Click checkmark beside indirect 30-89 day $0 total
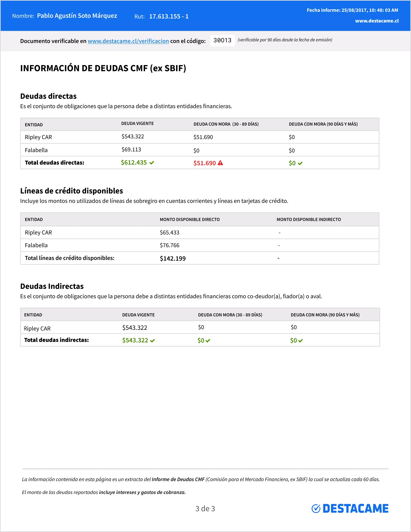Screen dimensions: 411x532 (208, 341)
